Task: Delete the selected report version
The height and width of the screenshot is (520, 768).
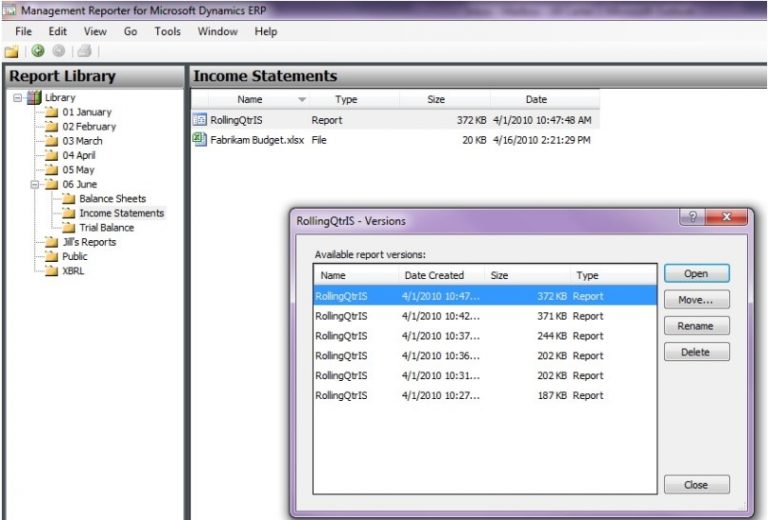Action: (x=696, y=352)
